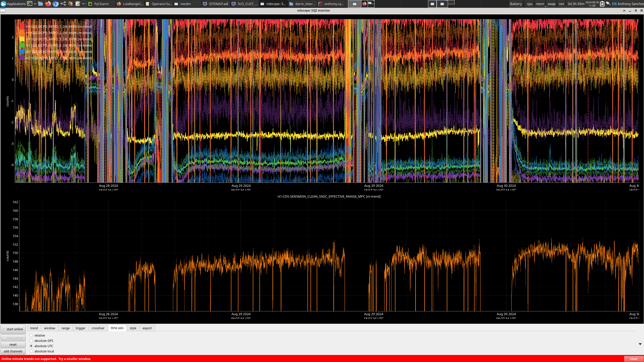644x362 pixels.
Task: Launch Firefox from the panel launcher
Action: coord(48,4)
